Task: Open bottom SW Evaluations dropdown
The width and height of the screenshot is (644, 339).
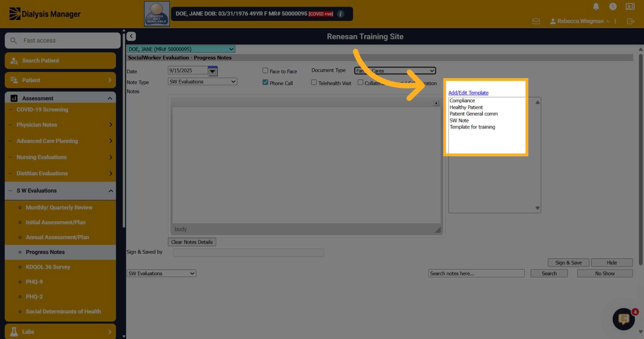Action: (x=161, y=273)
